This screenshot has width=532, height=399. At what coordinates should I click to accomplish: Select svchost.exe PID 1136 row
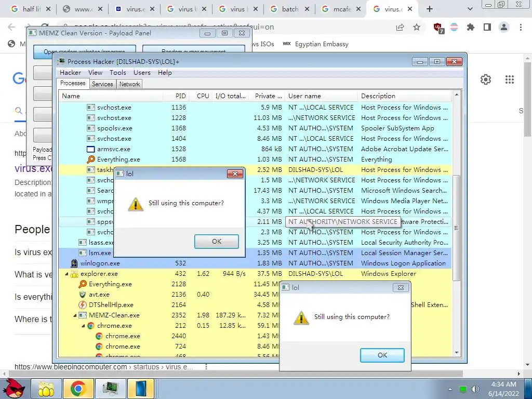(255, 107)
